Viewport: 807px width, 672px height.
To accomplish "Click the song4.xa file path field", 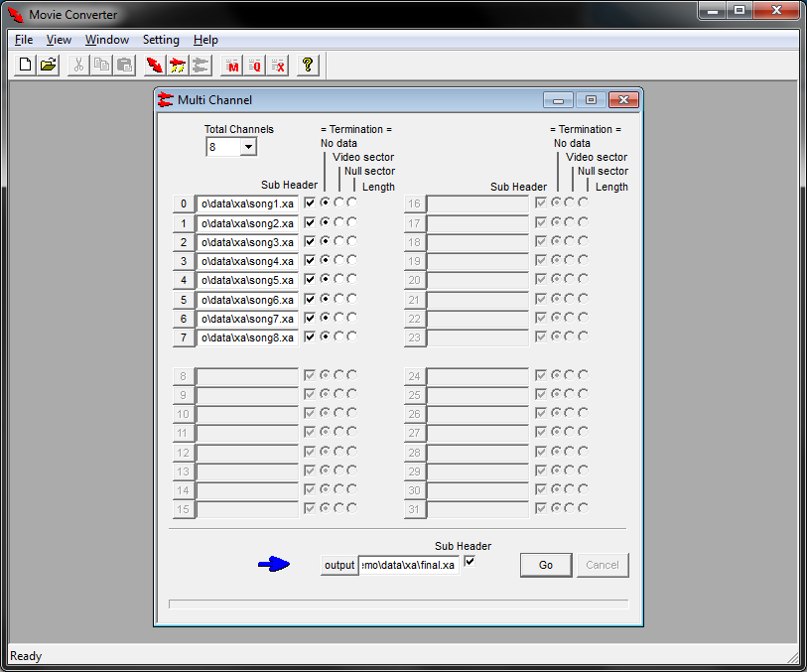I will tap(247, 261).
